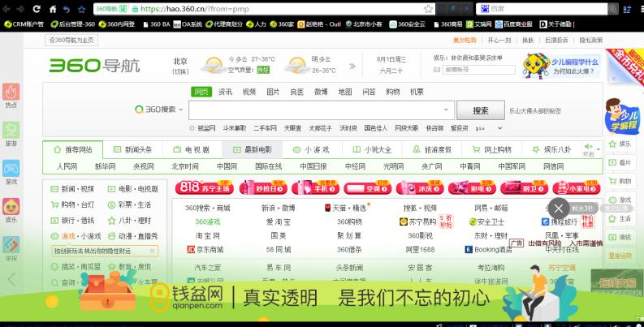Switch to 最新电影 tab
This screenshot has width=644, height=327.
click(253, 150)
